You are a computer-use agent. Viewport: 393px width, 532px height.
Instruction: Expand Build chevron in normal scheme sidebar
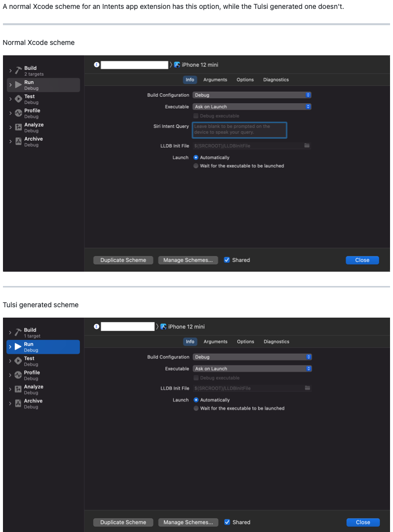click(x=10, y=71)
